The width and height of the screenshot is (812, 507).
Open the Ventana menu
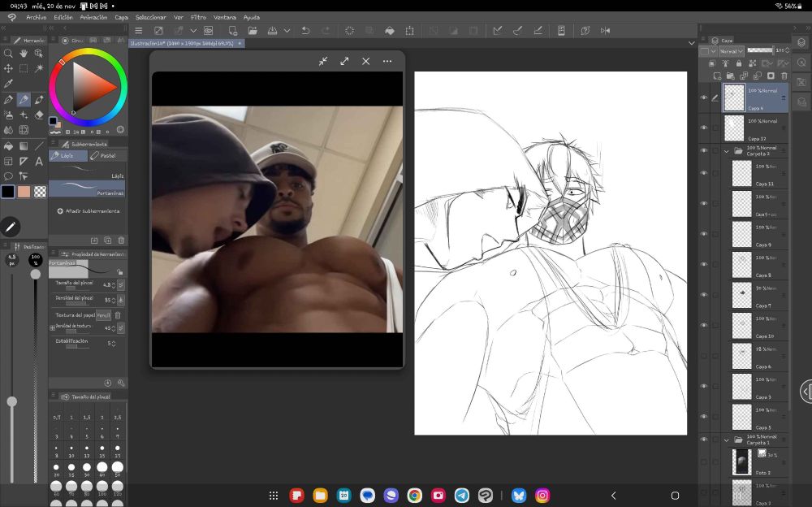coord(225,17)
